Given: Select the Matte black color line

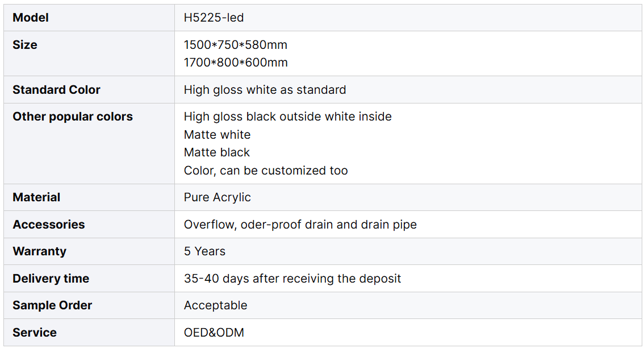Looking at the screenshot, I should tap(216, 152).
